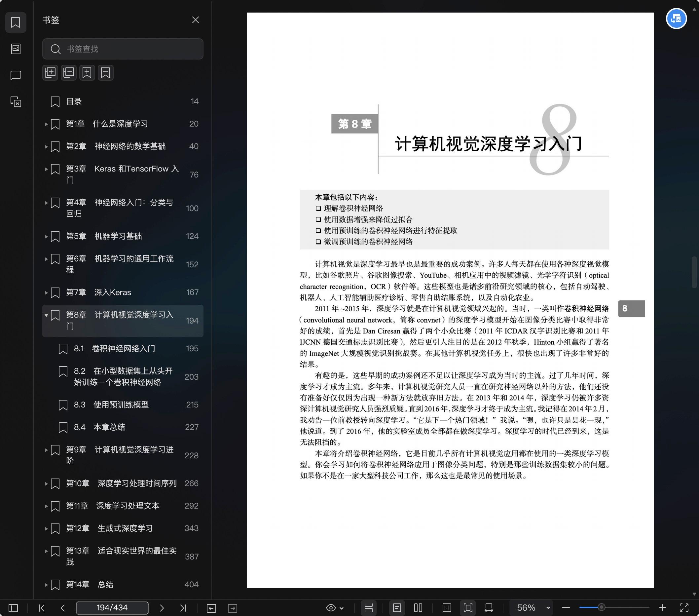699x616 pixels.
Task: Expand 第10章 深度学习处理时间序列
Action: click(x=46, y=483)
